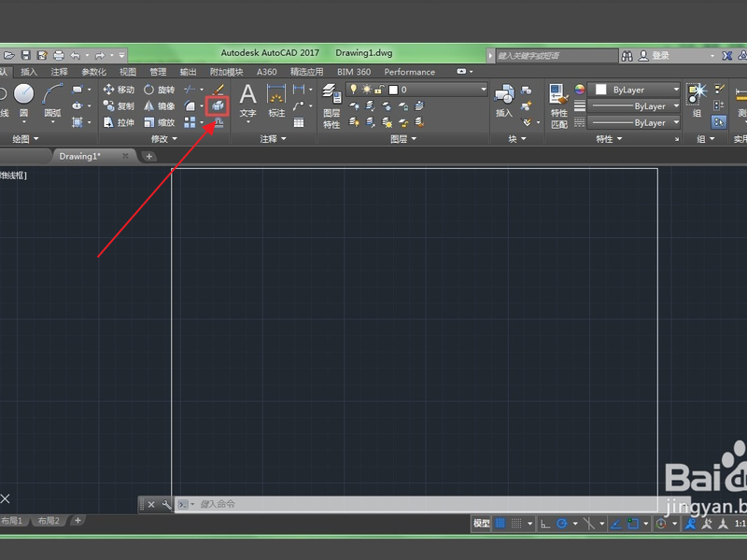Switch to the Manage (管理) ribbon tab
The height and width of the screenshot is (560, 747).
(x=158, y=72)
